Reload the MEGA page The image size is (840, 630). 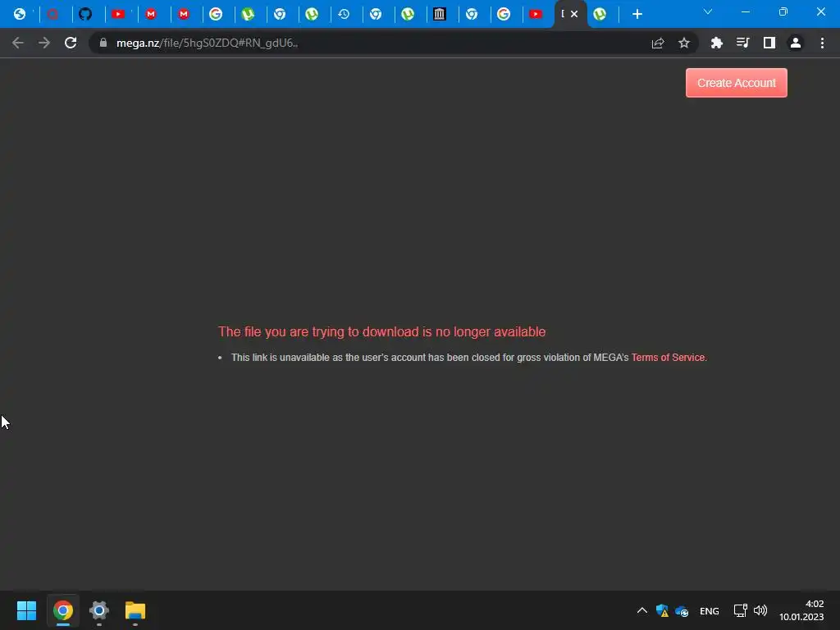coord(71,43)
